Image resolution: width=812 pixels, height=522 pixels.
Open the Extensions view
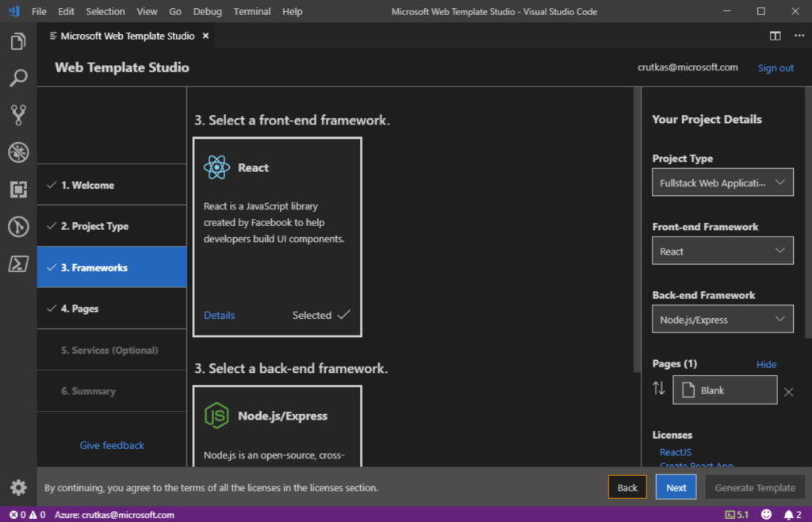click(x=17, y=189)
